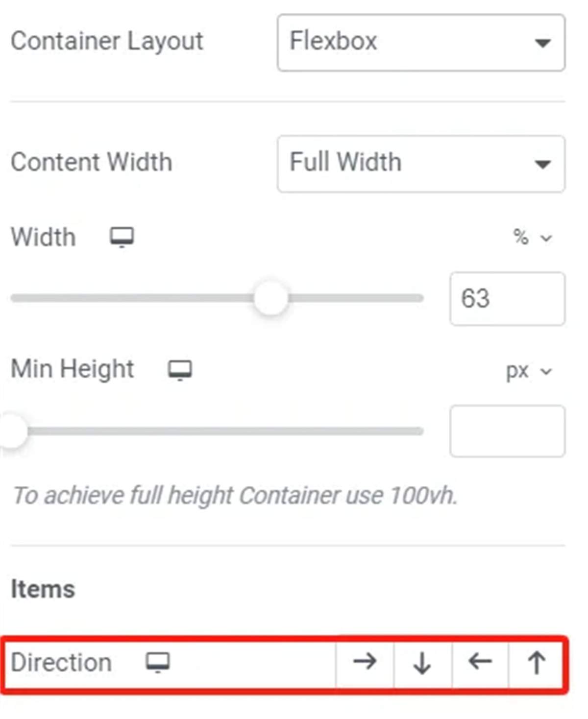
Task: Open the Container Layout Flexbox dropdown
Action: (x=421, y=43)
